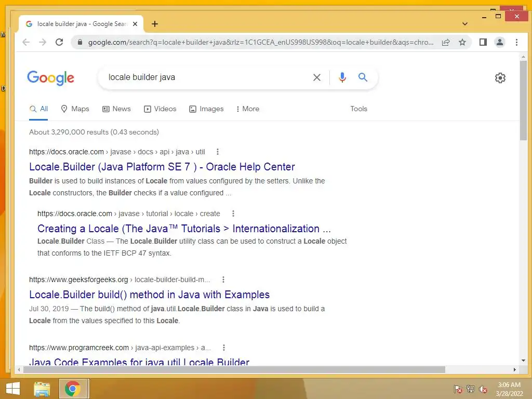Click the Google logo
532x399 pixels.
click(x=50, y=78)
